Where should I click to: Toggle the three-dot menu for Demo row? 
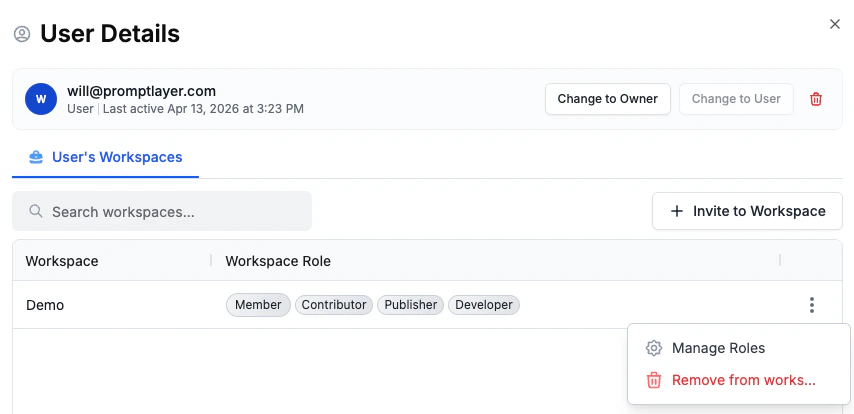click(x=812, y=305)
